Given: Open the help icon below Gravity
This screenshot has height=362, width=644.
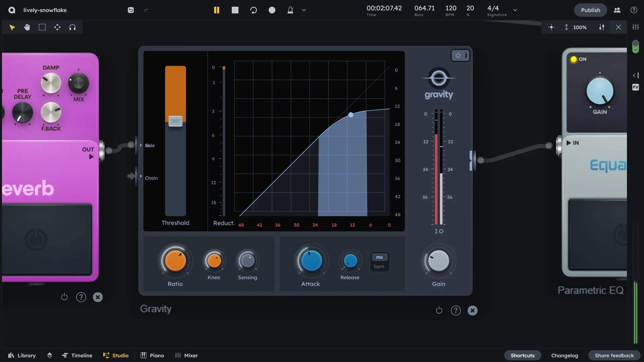Looking at the screenshot, I should click(455, 310).
